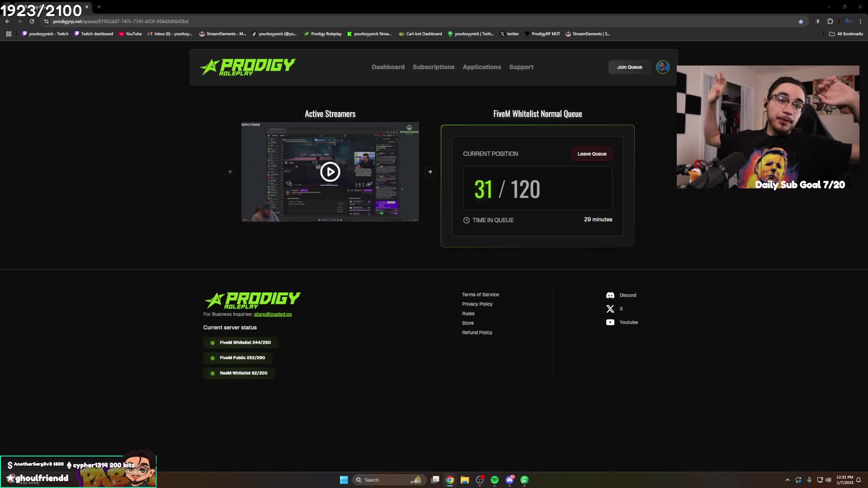Viewport: 868px width, 488px height.
Task: Click the Leave Queue button
Action: coord(592,154)
